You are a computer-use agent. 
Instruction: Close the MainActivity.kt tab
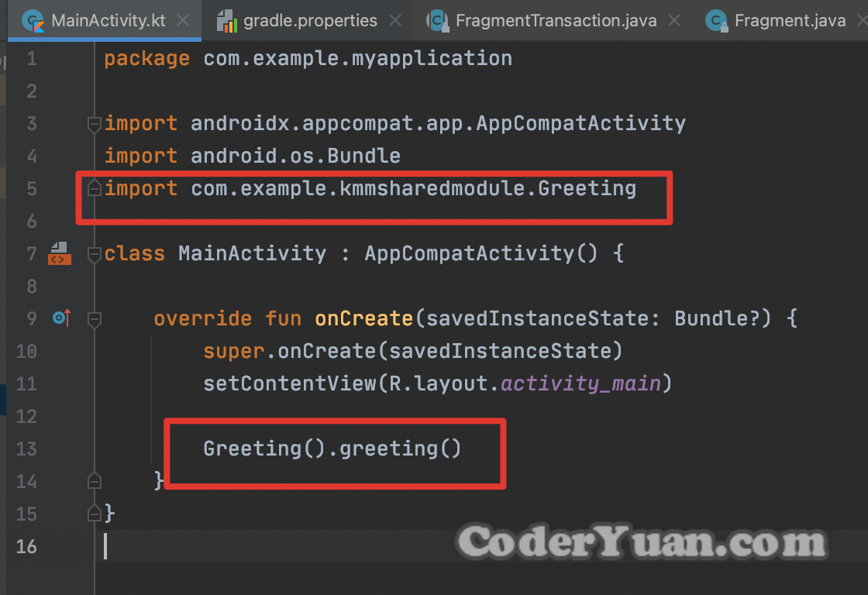(183, 20)
